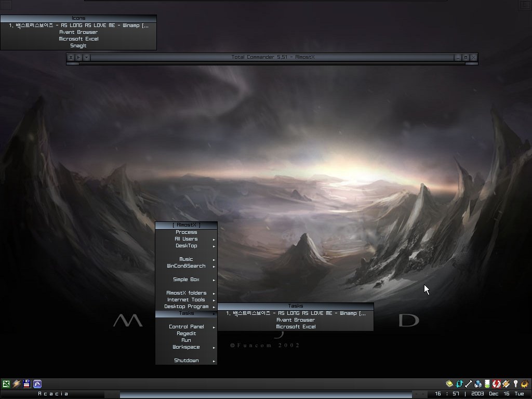Viewport: 532px width, 399px height.
Task: Click the cyan arrows tray icon
Action: (x=459, y=384)
